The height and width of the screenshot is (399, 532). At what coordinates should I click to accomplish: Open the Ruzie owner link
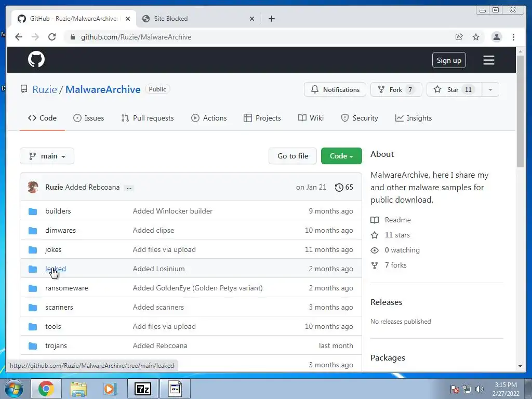(45, 89)
